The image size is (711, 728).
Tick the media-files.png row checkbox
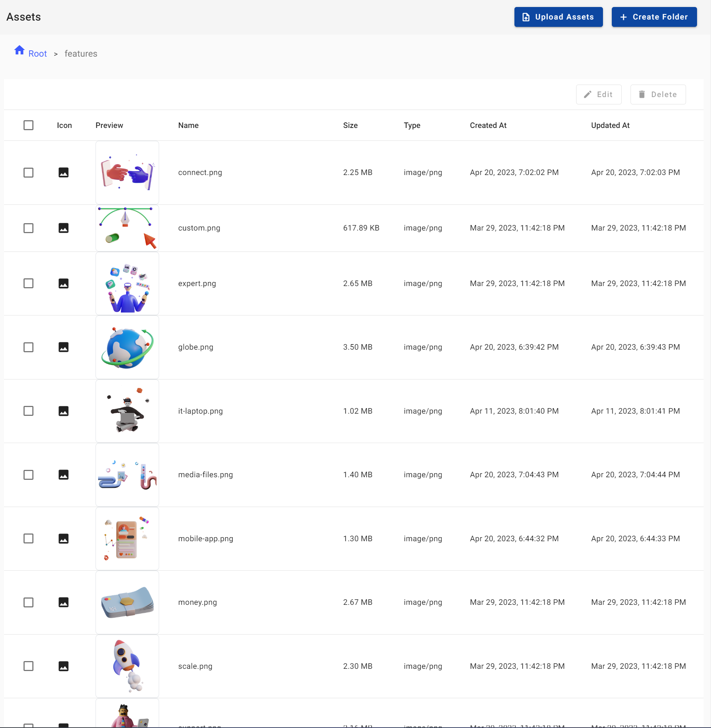pyautogui.click(x=28, y=475)
